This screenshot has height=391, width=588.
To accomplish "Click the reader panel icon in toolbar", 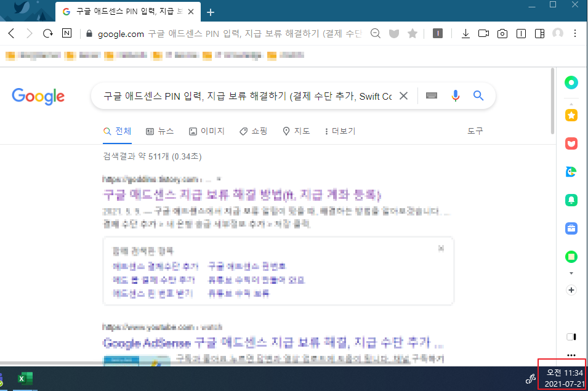I will [521, 34].
